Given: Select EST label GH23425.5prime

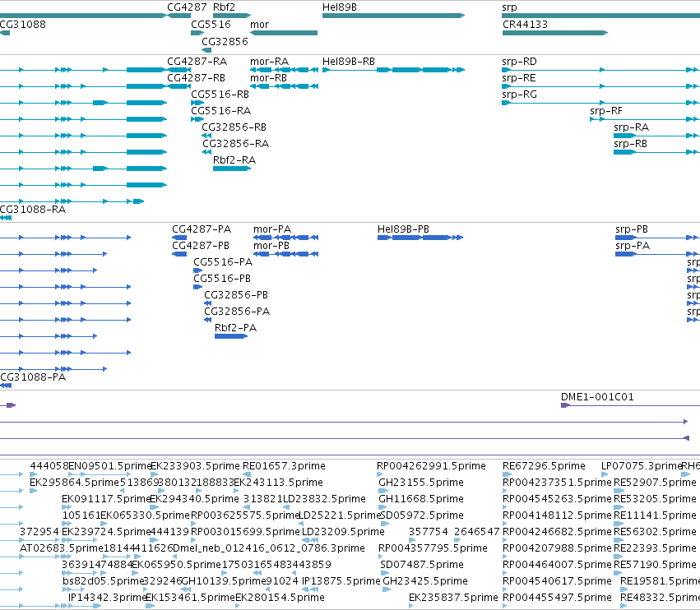Looking at the screenshot, I should [425, 582].
